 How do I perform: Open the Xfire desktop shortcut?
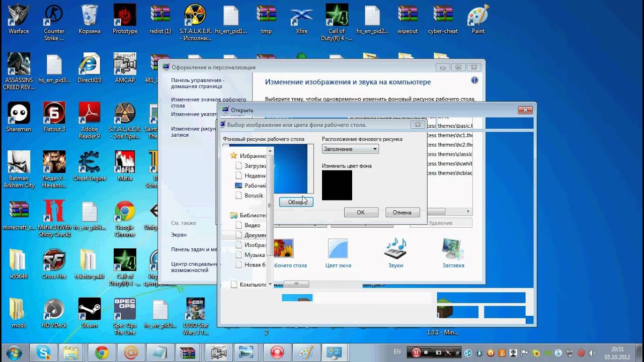pos(301,19)
